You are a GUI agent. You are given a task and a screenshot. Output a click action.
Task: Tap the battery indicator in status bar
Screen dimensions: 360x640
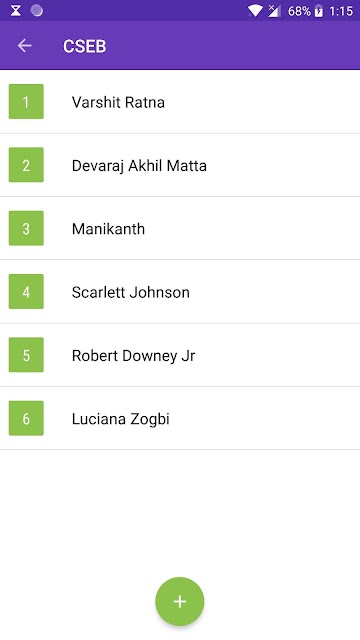(319, 11)
